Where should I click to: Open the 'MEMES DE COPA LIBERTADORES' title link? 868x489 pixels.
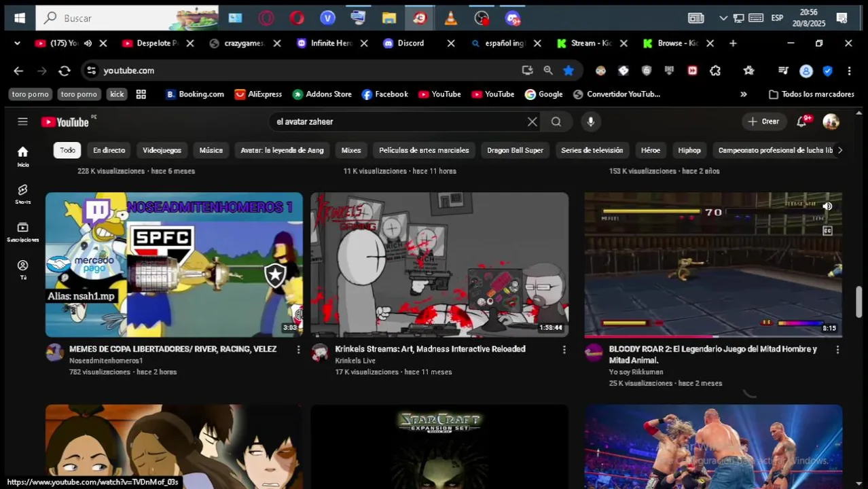(x=173, y=349)
